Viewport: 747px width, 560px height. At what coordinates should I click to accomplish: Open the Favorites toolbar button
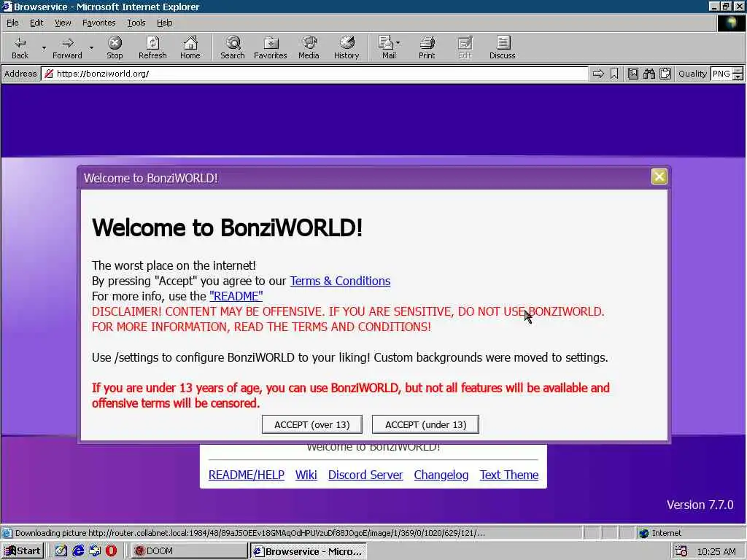pyautogui.click(x=270, y=47)
